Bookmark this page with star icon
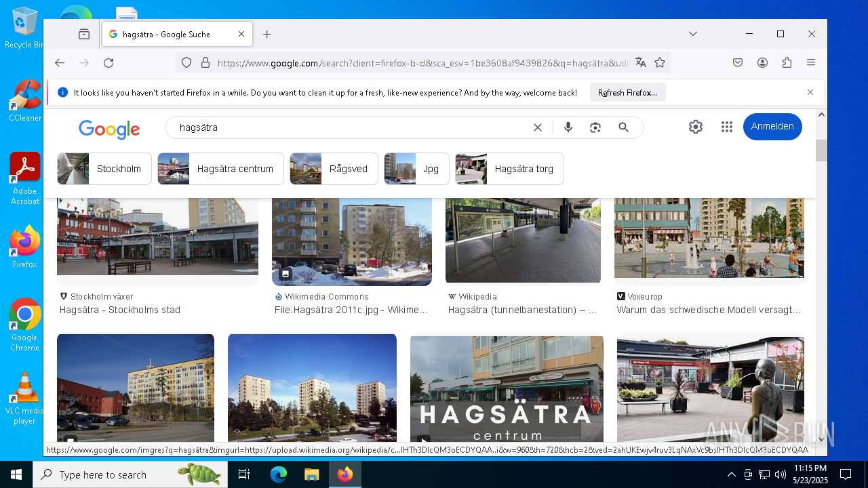Screen dimensions: 868x488 660,63
